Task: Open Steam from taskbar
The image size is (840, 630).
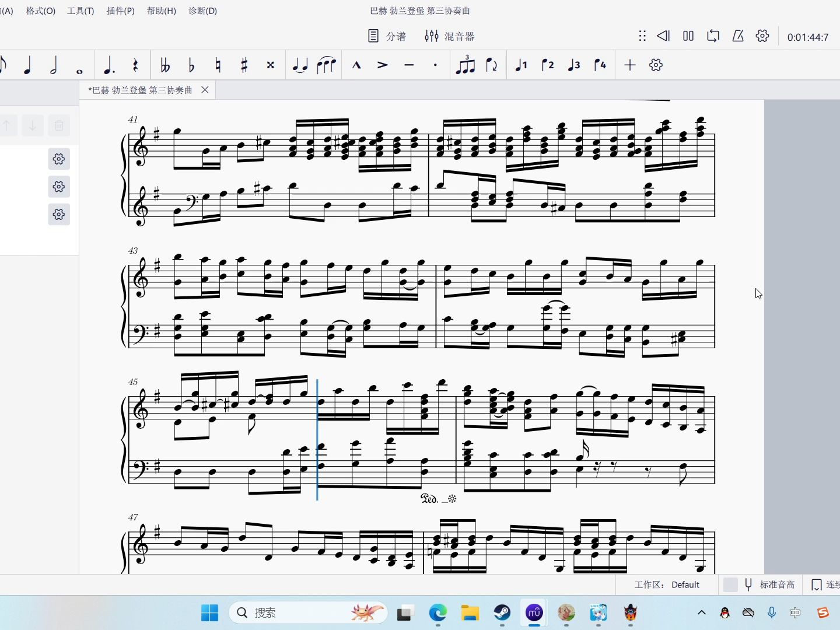Action: (x=502, y=613)
